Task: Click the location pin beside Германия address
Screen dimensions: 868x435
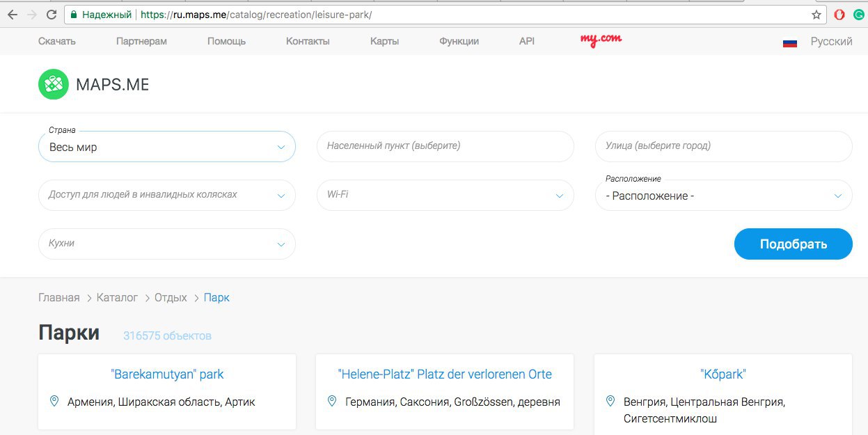Action: point(332,402)
